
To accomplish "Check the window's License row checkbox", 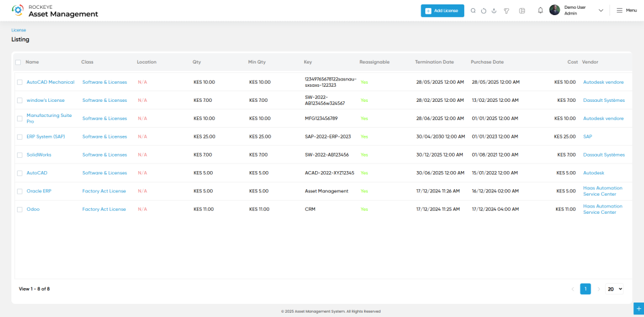I will tap(19, 100).
